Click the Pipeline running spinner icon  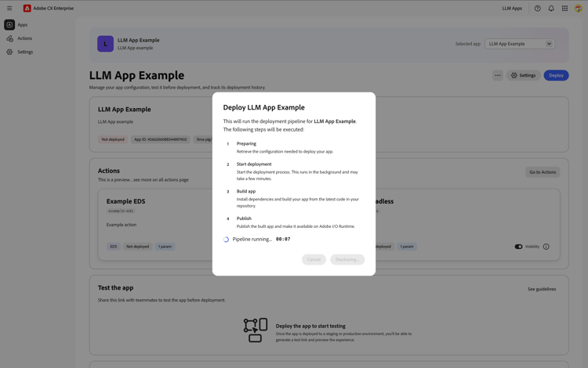[x=226, y=240]
